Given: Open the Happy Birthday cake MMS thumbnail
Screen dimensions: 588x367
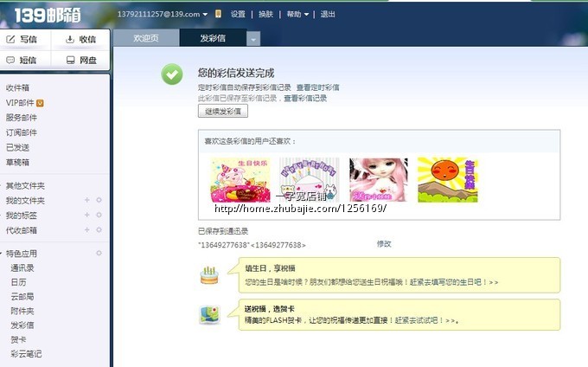Looking at the screenshot, I should click(310, 180).
